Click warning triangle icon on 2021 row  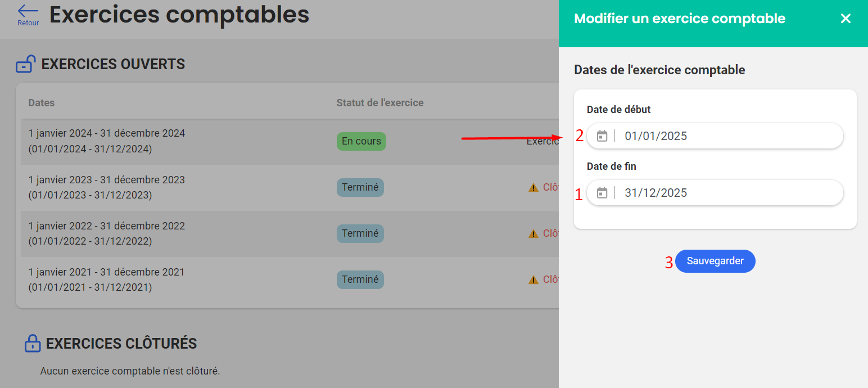pos(534,280)
